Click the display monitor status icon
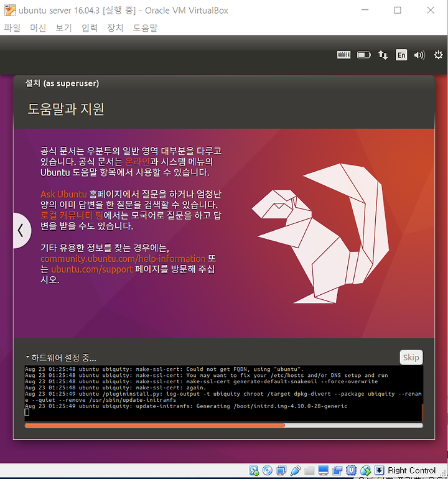The height and width of the screenshot is (479, 448). (324, 470)
